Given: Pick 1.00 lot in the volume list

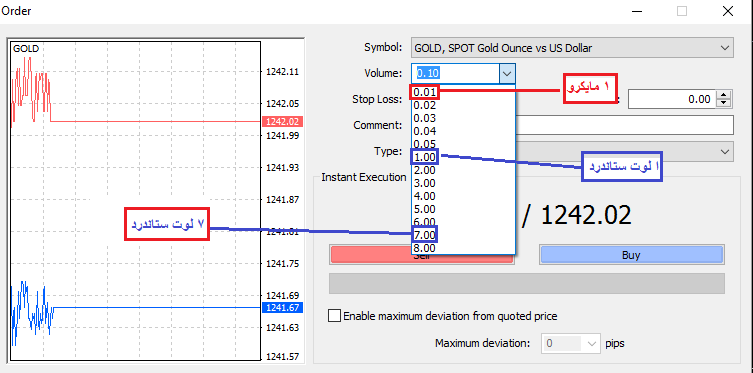Looking at the screenshot, I should click(x=425, y=157).
